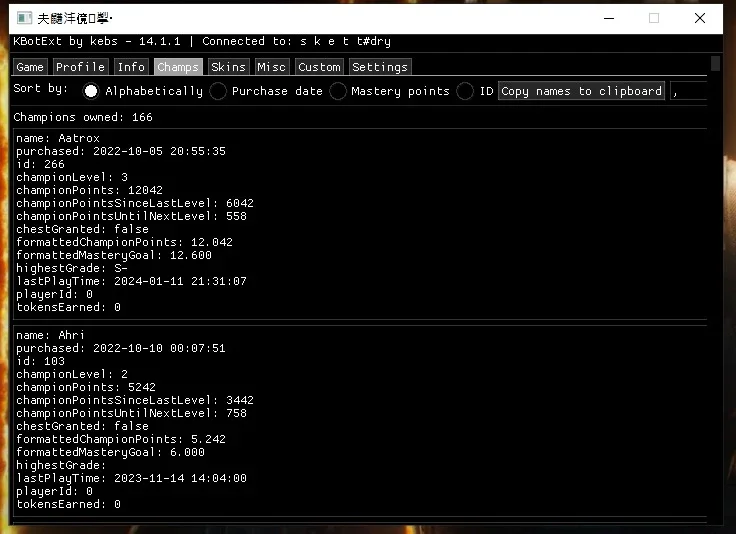Switch to the Profile tab

(81, 67)
